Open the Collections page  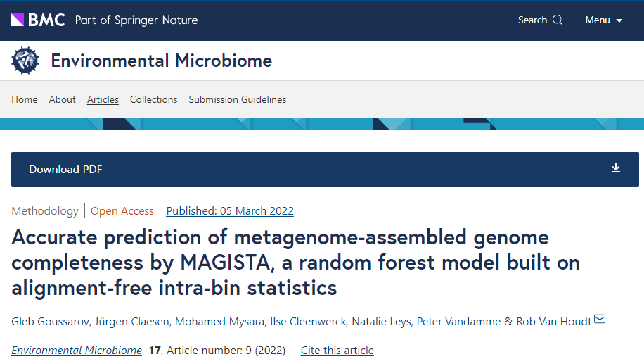153,99
